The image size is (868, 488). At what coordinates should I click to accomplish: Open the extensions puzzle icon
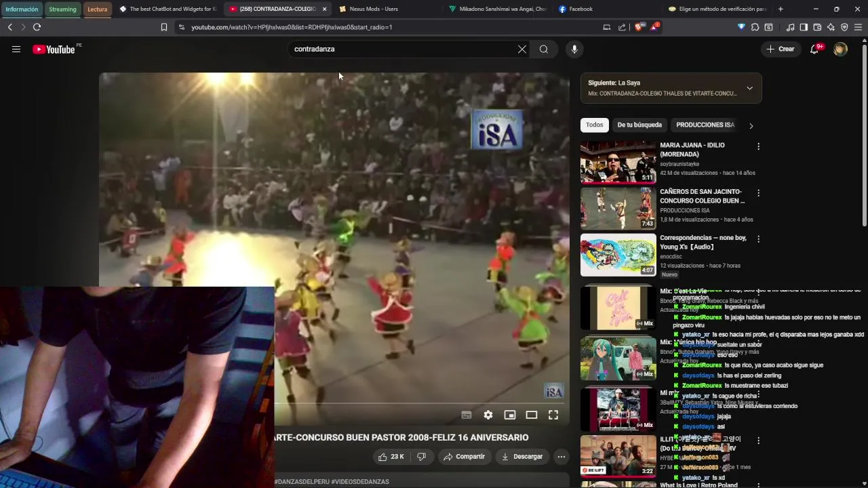pyautogui.click(x=755, y=27)
